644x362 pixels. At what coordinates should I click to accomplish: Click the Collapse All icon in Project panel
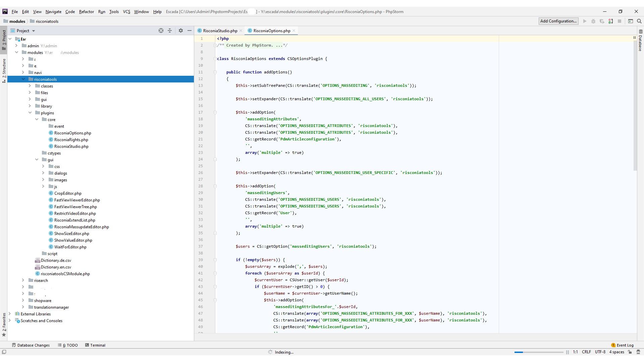170,31
